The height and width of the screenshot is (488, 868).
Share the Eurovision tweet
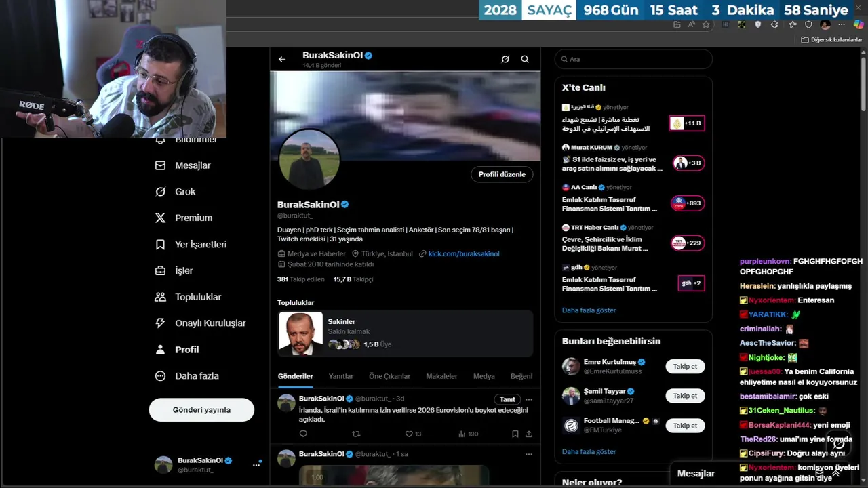pyautogui.click(x=529, y=434)
